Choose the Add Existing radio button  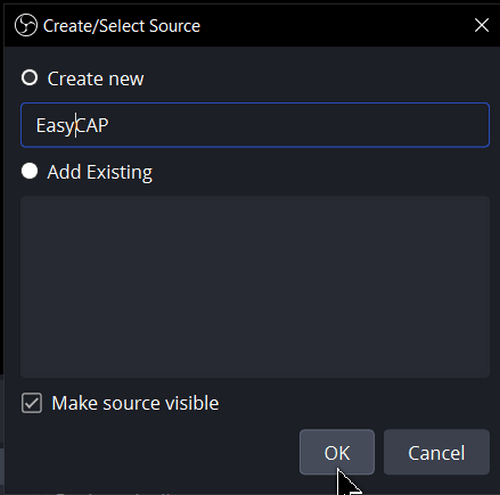tap(29, 171)
